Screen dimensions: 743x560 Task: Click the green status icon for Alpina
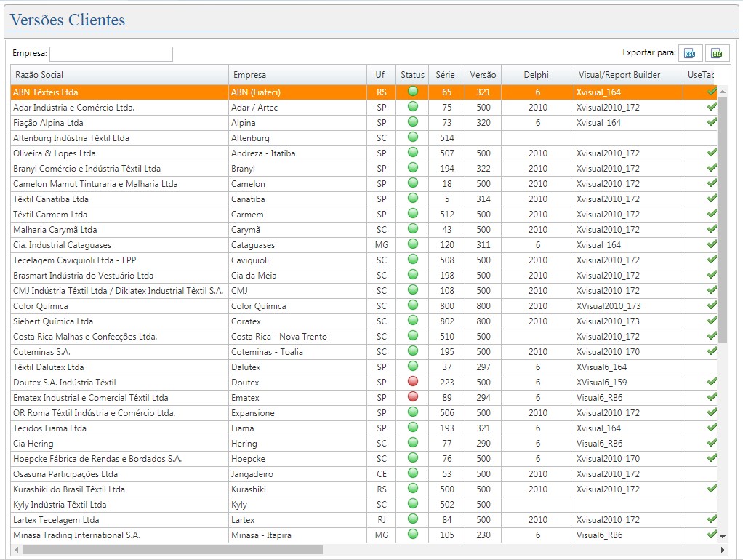click(x=413, y=122)
